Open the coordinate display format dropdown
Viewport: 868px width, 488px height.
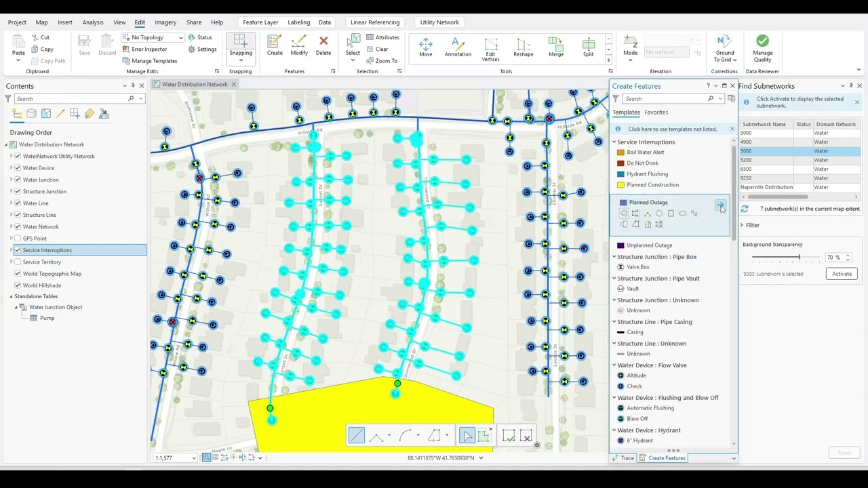click(481, 458)
